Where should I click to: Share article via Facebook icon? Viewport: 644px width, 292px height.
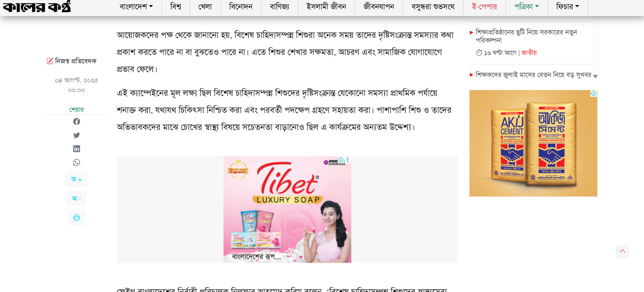tap(77, 121)
